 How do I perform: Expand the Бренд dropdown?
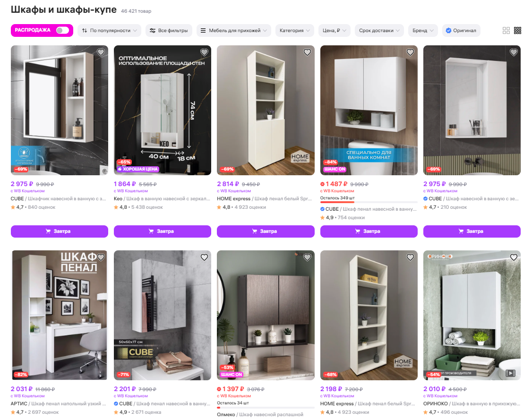pyautogui.click(x=423, y=31)
